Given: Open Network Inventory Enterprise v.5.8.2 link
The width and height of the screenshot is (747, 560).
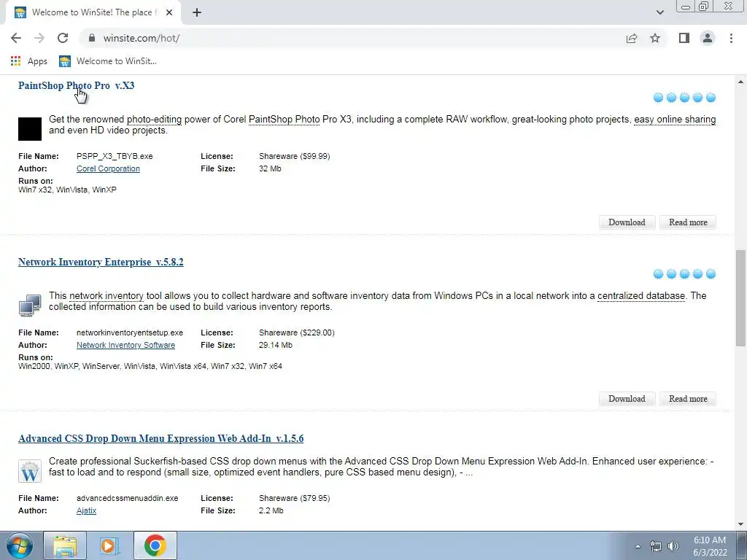Looking at the screenshot, I should 101,262.
